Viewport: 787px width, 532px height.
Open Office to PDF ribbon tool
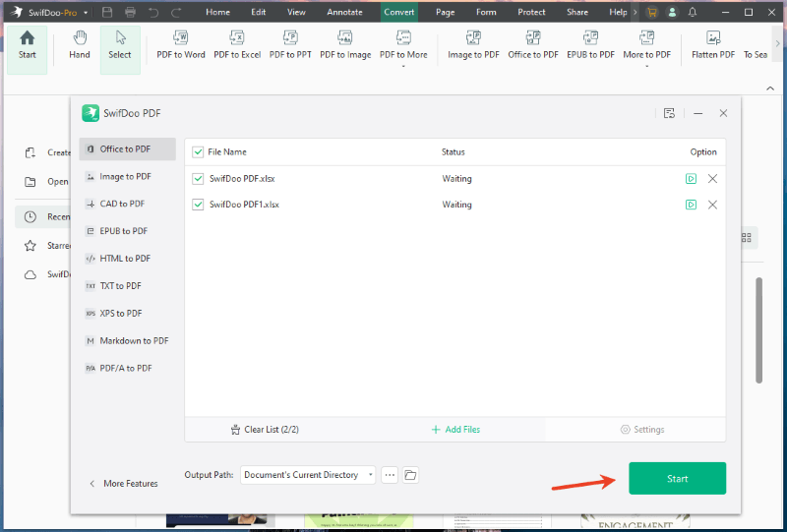coord(532,45)
